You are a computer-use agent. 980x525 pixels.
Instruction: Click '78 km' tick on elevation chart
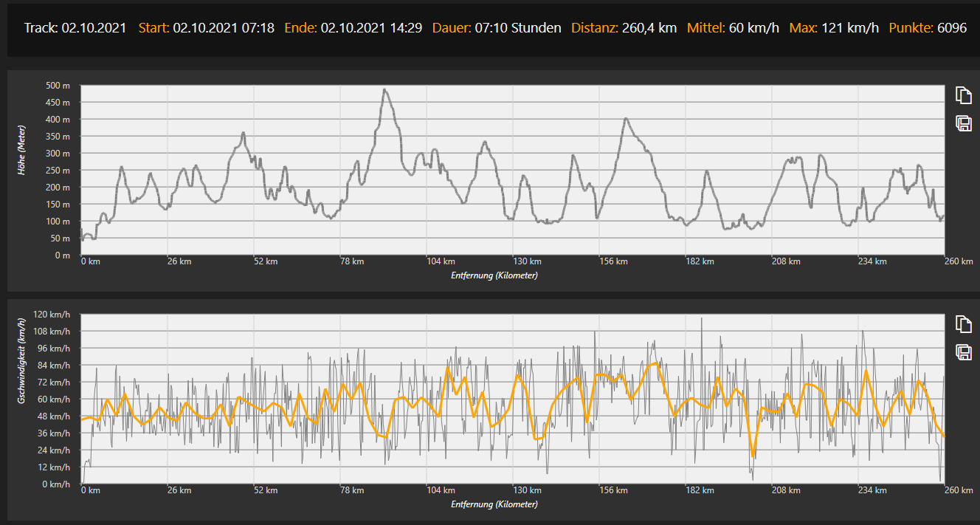pyautogui.click(x=352, y=261)
